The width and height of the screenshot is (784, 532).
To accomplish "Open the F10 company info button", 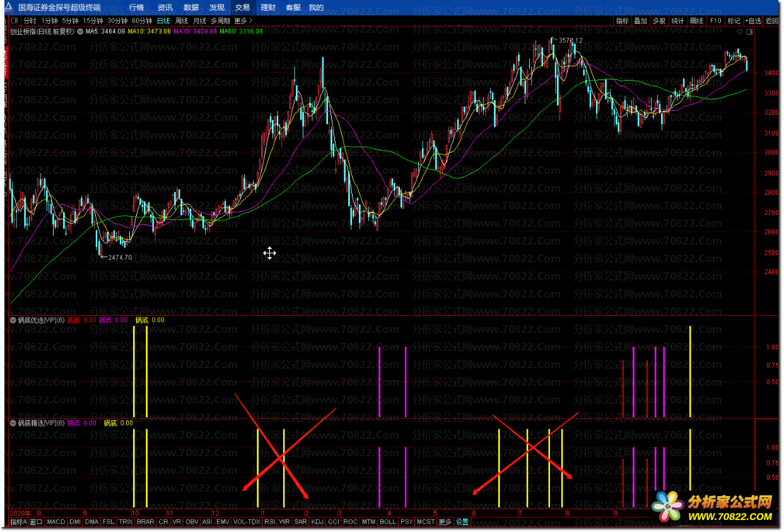I will tap(715, 21).
